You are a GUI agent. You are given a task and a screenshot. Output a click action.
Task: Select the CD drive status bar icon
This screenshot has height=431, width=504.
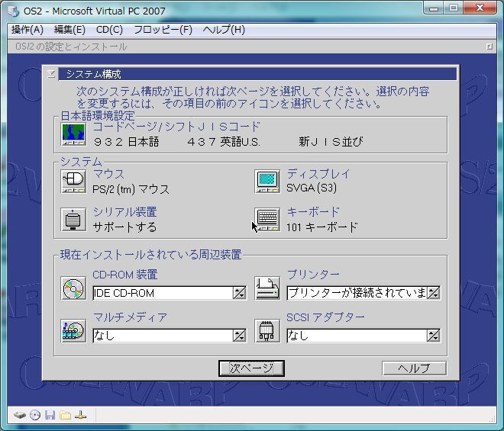pos(35,415)
